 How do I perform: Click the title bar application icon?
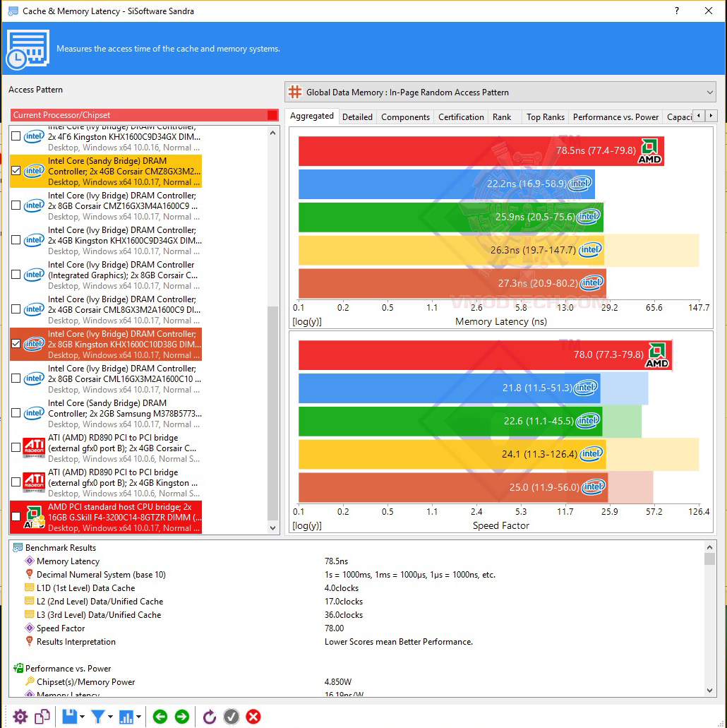pyautogui.click(x=13, y=11)
